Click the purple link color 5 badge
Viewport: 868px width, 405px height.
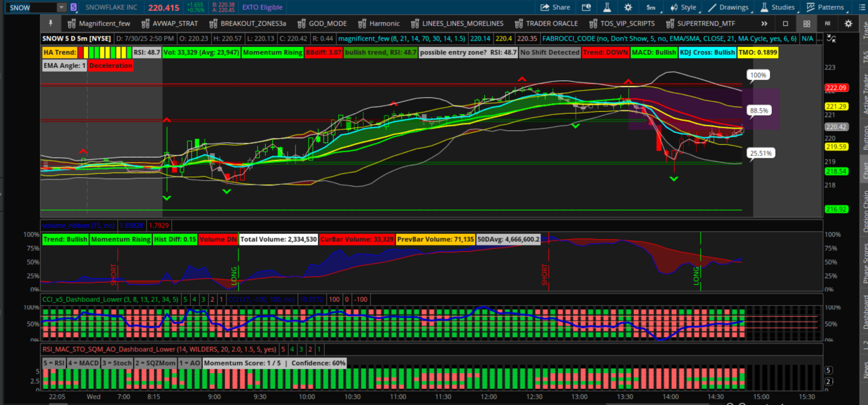pyautogui.click(x=74, y=7)
